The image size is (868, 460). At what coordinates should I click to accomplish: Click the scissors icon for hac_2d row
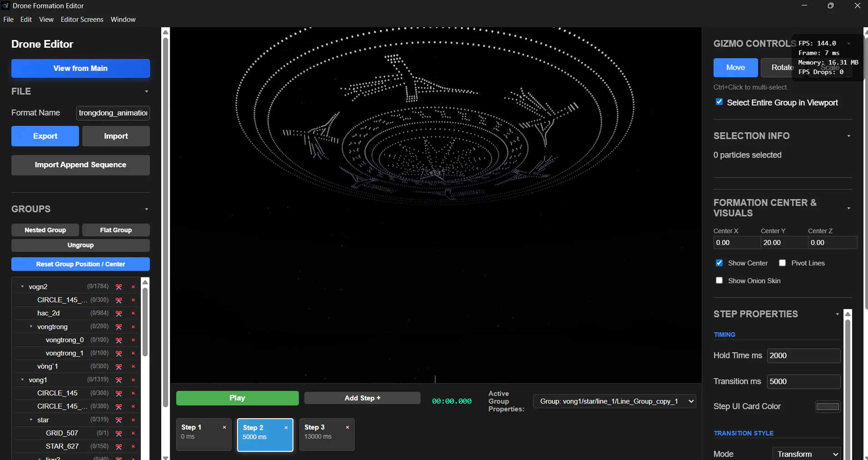(x=119, y=314)
